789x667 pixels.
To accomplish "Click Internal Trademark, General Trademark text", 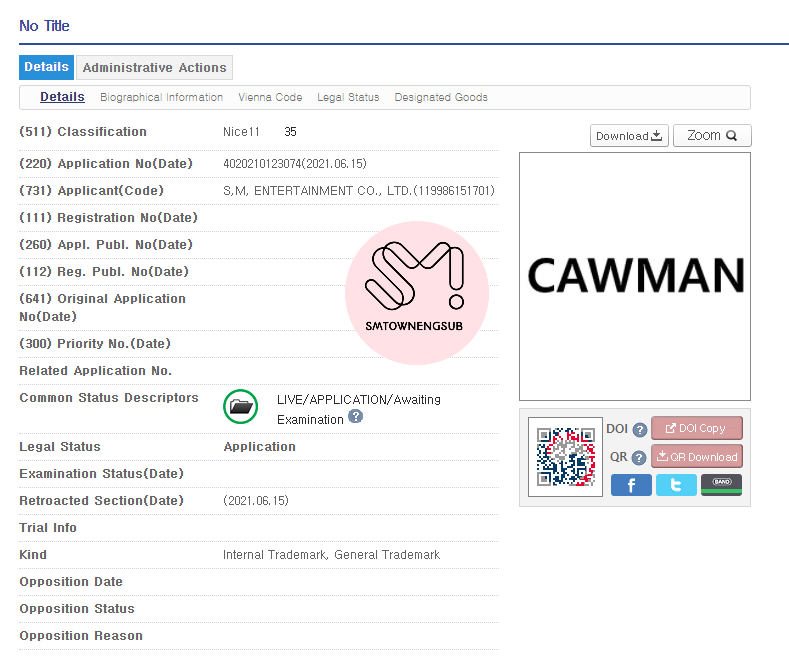I will click(x=331, y=555).
